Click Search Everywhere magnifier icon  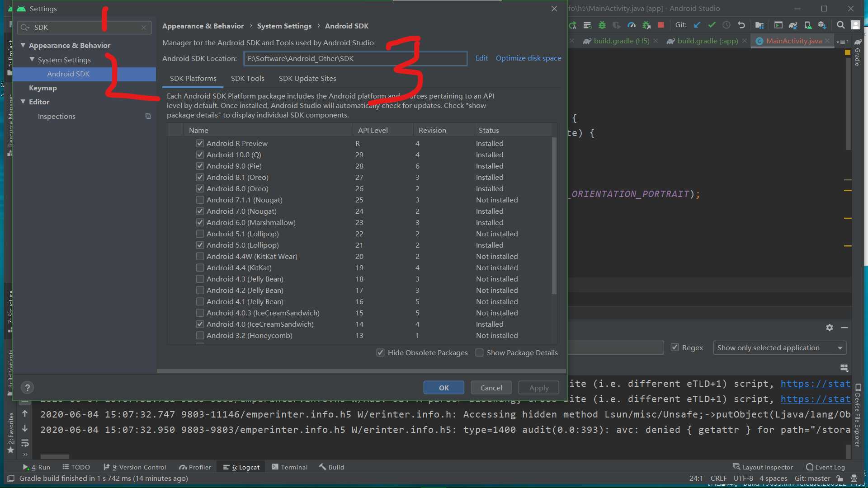(841, 25)
